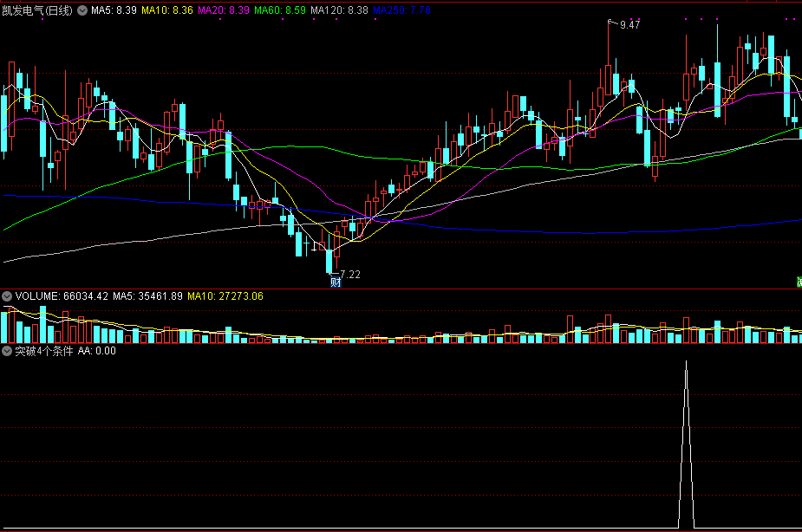The width and height of the screenshot is (802, 532).
Task: Click the green tag icon at chart right edge
Action: coord(799,282)
